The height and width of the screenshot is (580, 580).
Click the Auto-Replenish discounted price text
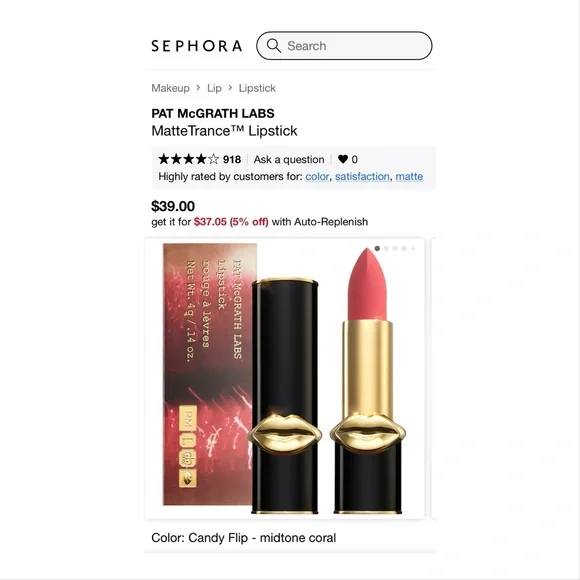[231, 222]
